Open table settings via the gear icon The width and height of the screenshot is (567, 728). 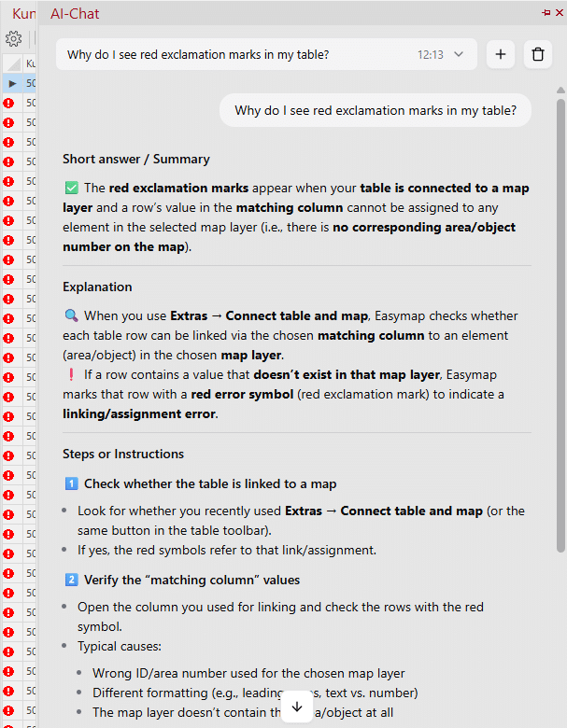tap(13, 38)
